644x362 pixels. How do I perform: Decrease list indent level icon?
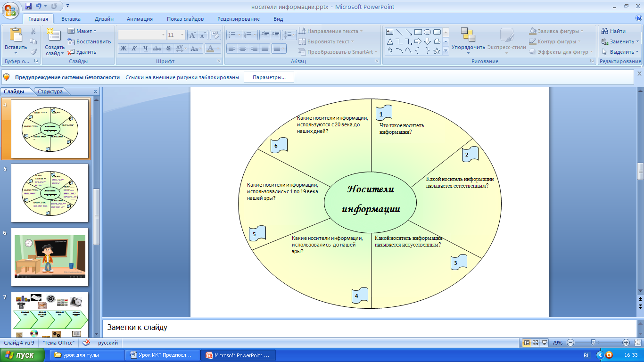(264, 35)
